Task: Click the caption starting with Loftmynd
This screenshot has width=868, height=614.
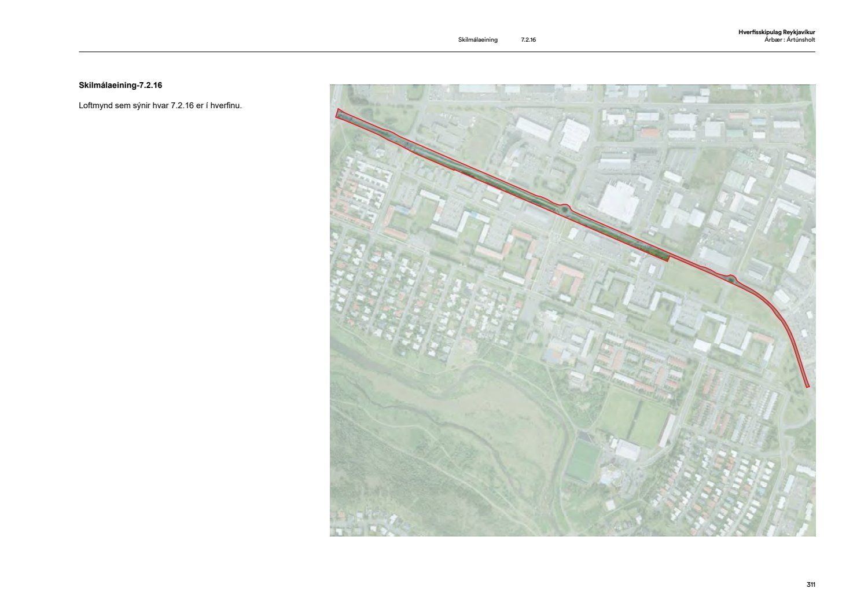Action: point(160,106)
